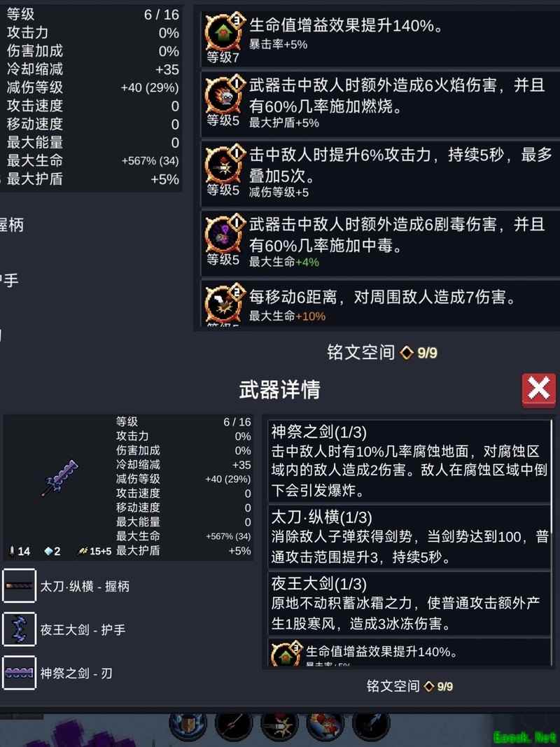Open the 神祭之剑(1/3) set effect entry
The image size is (560, 747).
(409, 461)
